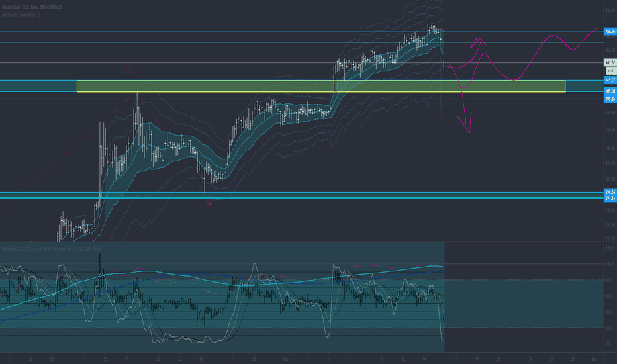This screenshot has height=364, width=617.
Task: Click the 405.00 blue price label
Action: [610, 91]
